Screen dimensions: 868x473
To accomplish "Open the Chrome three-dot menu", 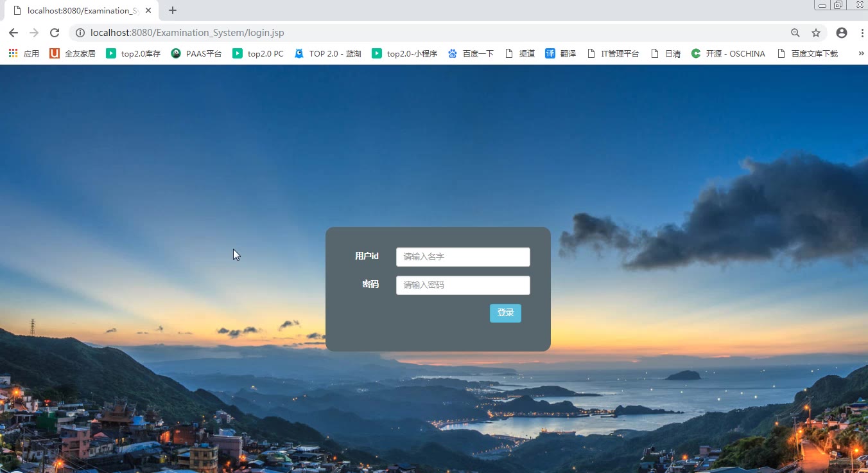I will (x=862, y=33).
